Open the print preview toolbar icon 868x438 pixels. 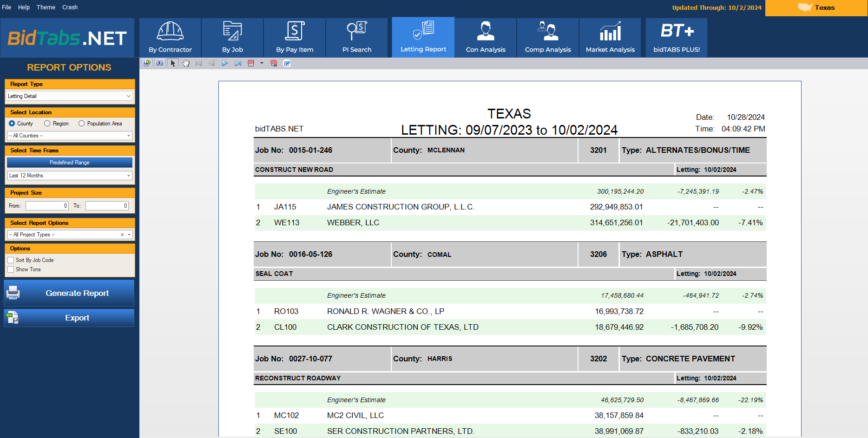(x=147, y=63)
